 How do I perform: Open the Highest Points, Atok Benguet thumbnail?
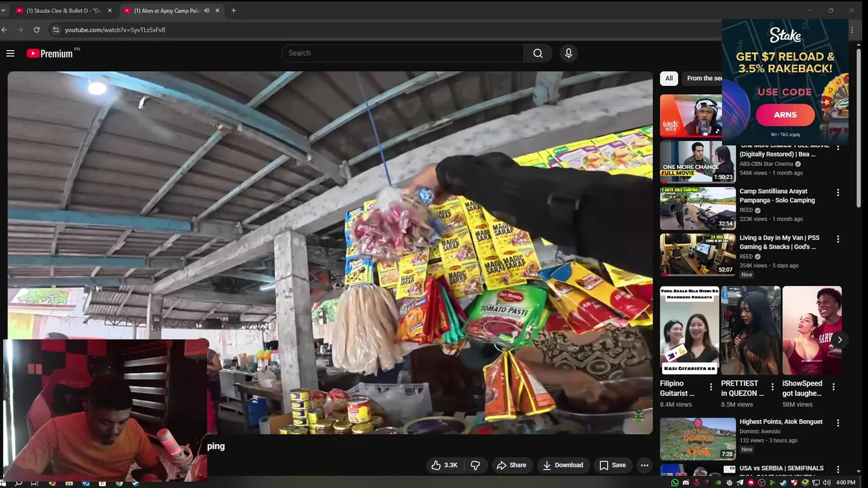698,439
